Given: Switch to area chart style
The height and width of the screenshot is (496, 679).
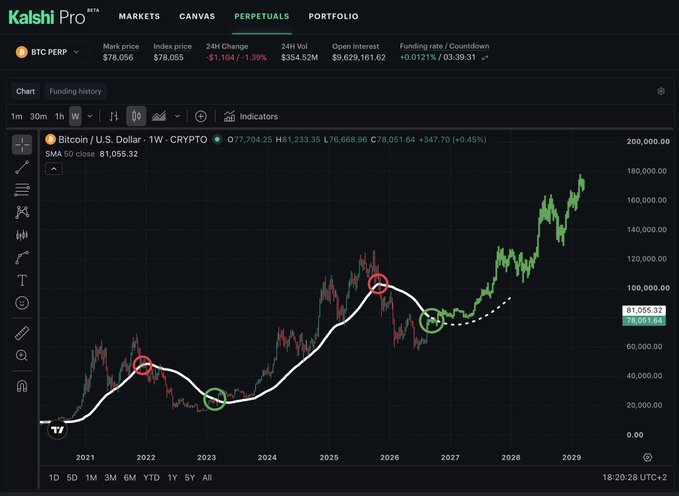Looking at the screenshot, I should [x=158, y=116].
